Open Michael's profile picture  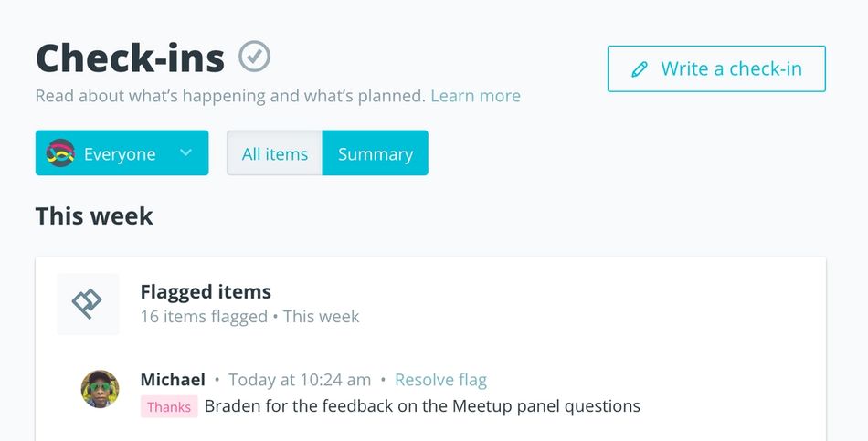[x=101, y=389]
